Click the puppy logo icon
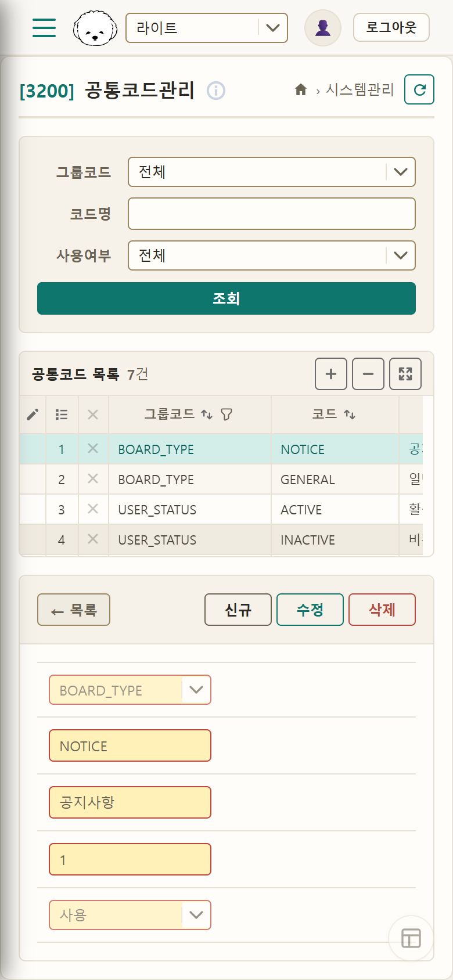The width and height of the screenshot is (453, 980). pyautogui.click(x=95, y=28)
